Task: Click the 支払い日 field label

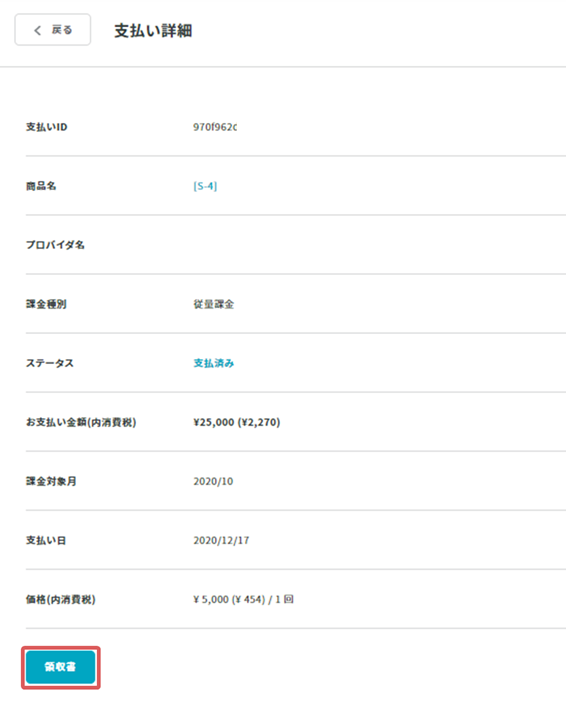Action: (x=46, y=540)
